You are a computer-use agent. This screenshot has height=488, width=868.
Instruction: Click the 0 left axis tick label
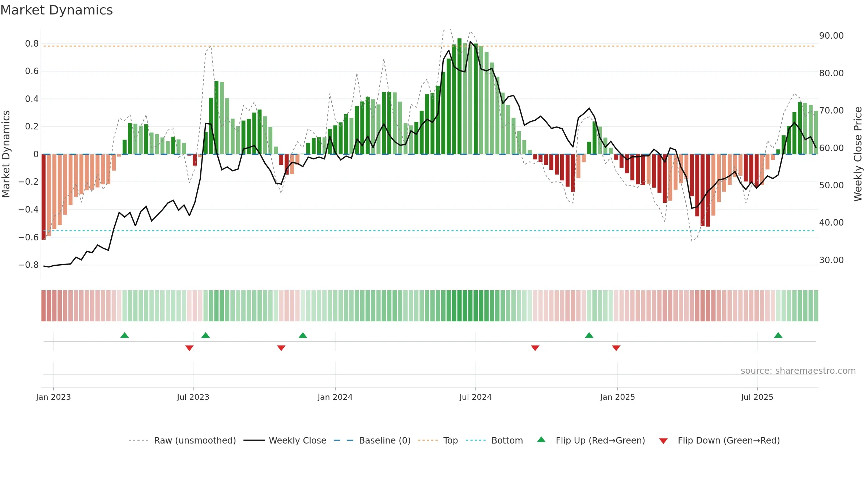pos(36,154)
